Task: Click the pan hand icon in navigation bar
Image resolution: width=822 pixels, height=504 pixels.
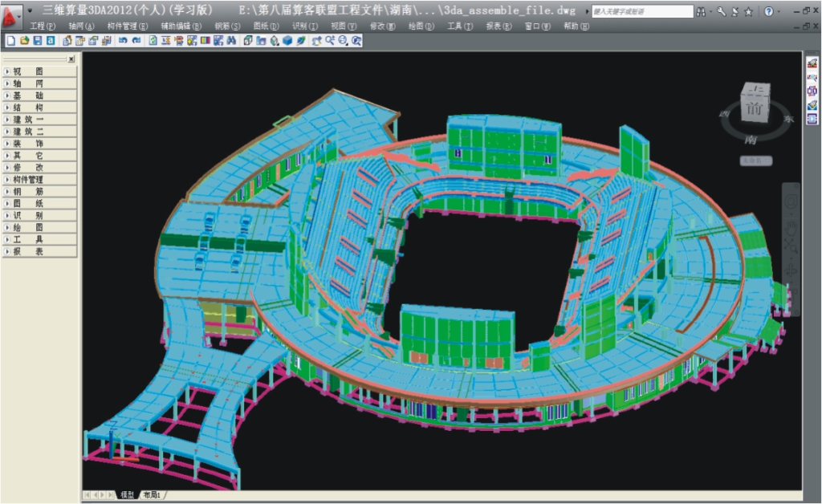Action: pos(791,227)
